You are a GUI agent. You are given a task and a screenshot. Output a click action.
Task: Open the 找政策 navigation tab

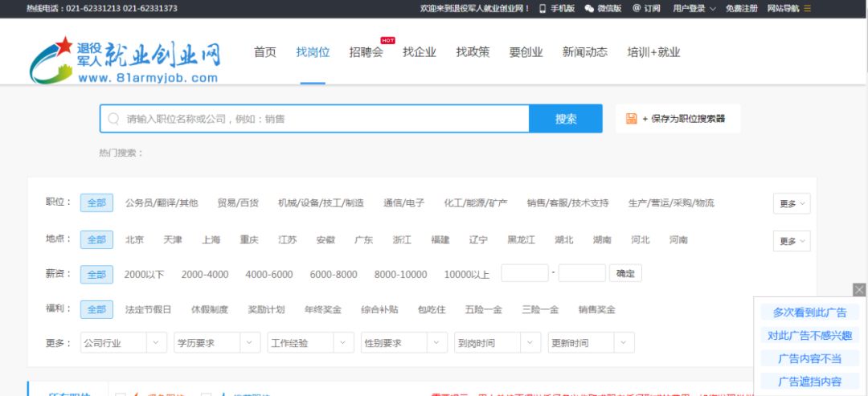[x=473, y=52]
